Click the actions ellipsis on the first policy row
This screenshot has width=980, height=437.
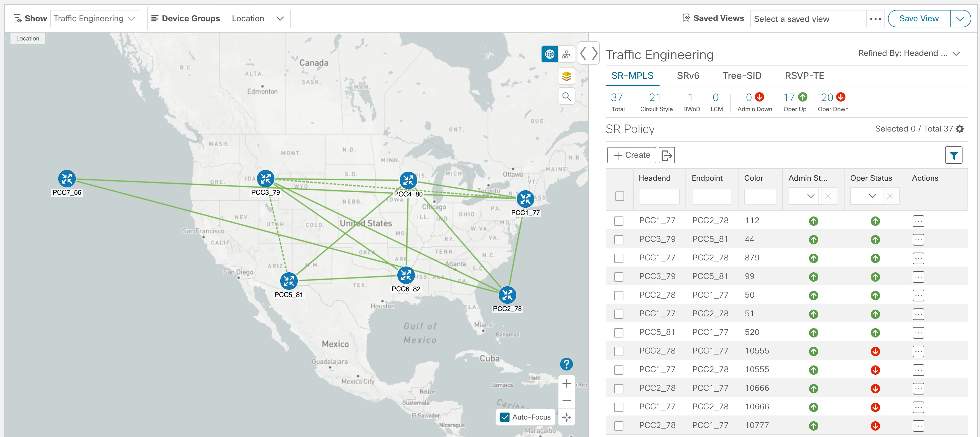[x=918, y=221]
